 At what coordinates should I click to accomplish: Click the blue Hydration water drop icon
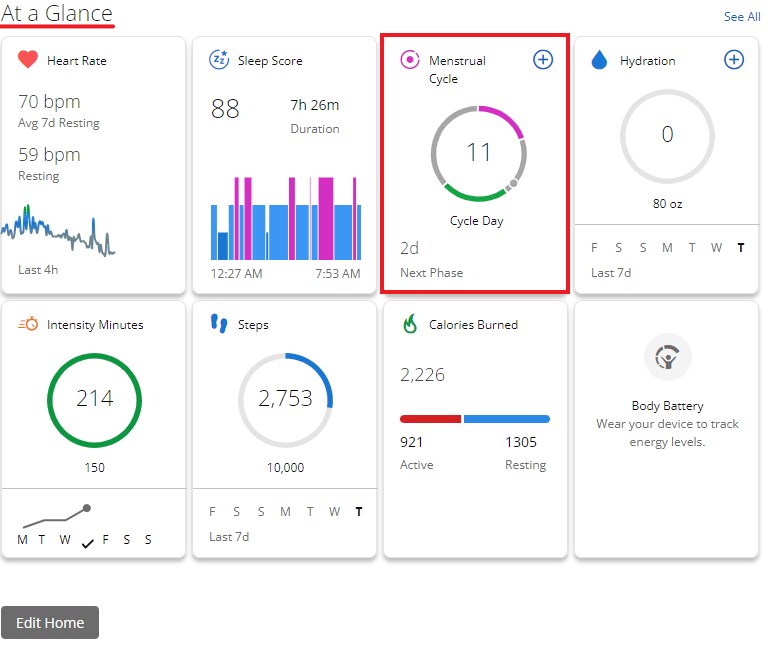click(x=600, y=61)
